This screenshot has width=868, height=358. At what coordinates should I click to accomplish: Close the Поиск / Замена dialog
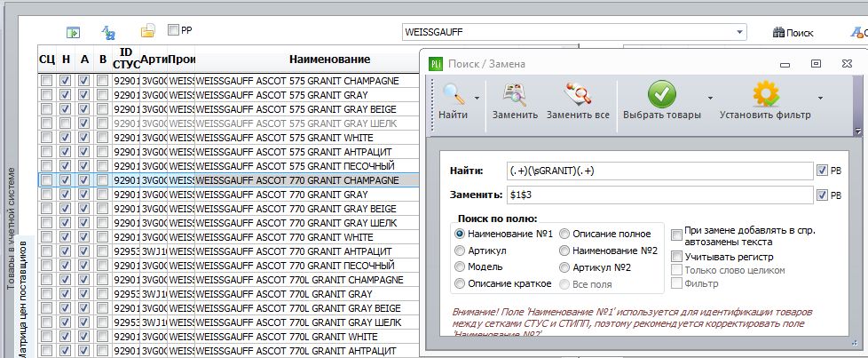[847, 64]
